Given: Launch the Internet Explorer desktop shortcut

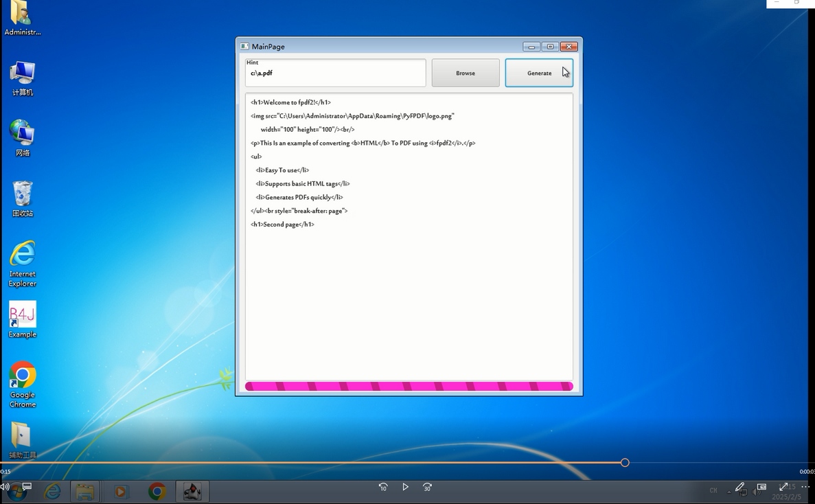Looking at the screenshot, I should [x=22, y=264].
